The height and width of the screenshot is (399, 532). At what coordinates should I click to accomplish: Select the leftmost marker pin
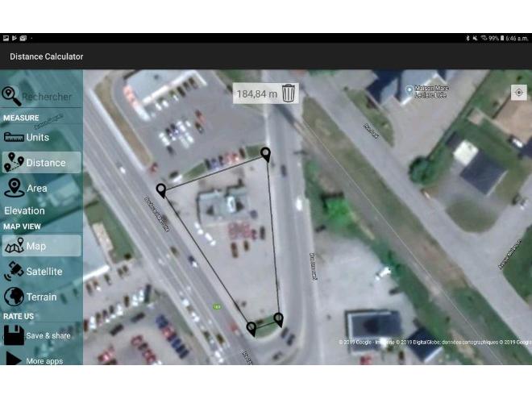(x=161, y=191)
